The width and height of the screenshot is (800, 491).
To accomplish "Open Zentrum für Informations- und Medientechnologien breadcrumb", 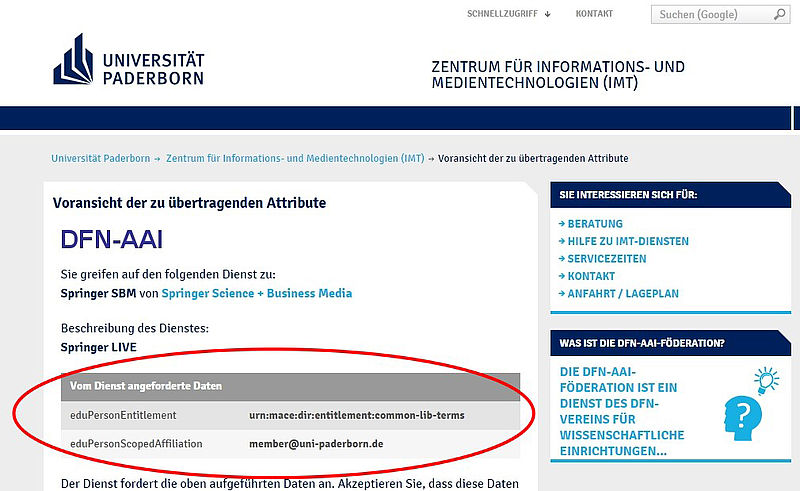I will [x=295, y=158].
